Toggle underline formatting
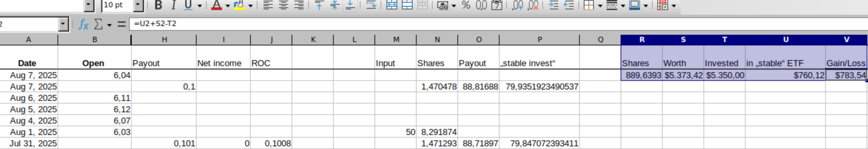The height and width of the screenshot is (149, 868). point(188,5)
